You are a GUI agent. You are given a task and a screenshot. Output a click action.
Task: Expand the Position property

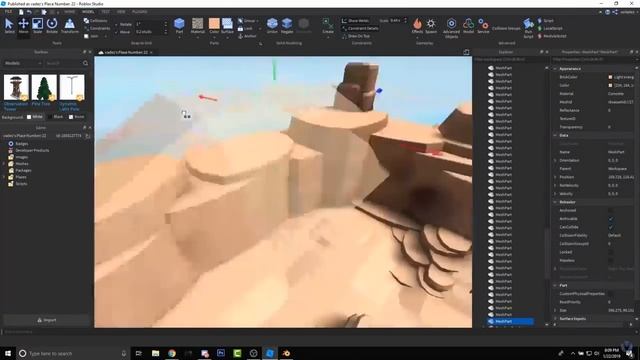[555, 177]
